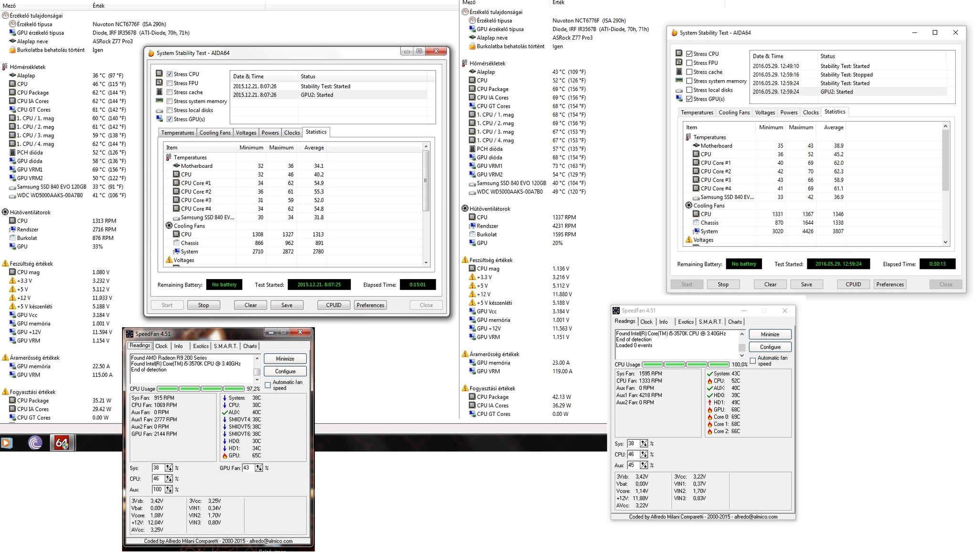Stop the 2015 stability test
Screen dimensions: 980x560
[203, 305]
